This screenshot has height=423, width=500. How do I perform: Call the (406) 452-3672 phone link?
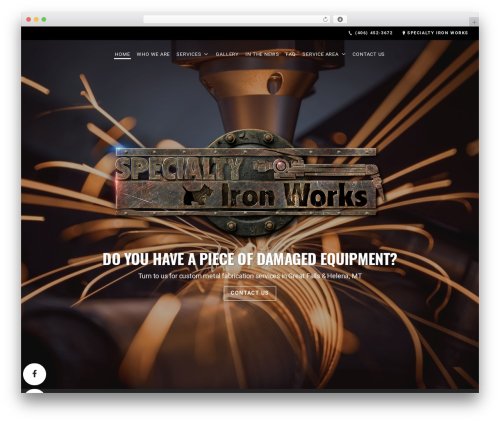[x=374, y=33]
